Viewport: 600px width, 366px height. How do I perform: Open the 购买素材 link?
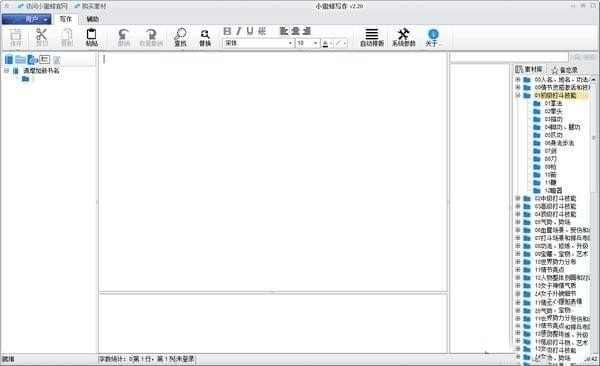click(90, 6)
